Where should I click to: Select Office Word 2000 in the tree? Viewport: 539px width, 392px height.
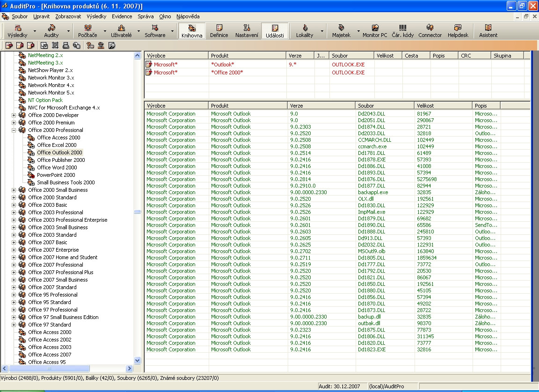(57, 167)
